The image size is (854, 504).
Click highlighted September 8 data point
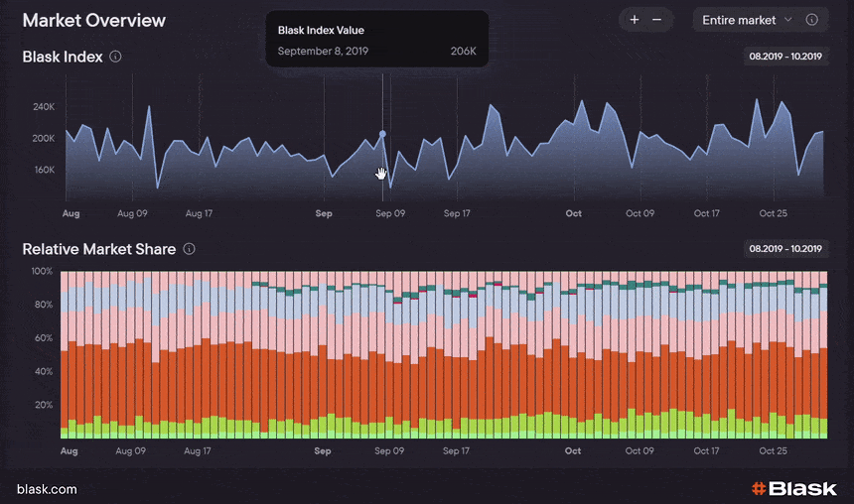point(382,134)
